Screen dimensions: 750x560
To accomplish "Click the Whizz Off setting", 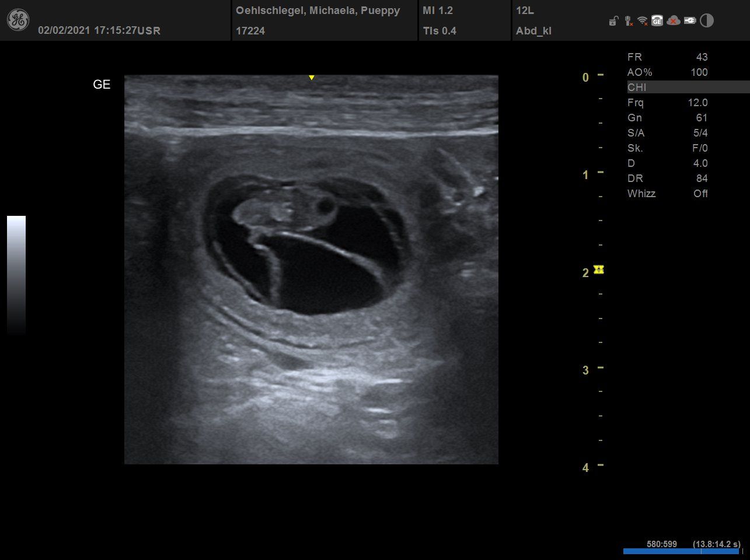I will pos(668,194).
